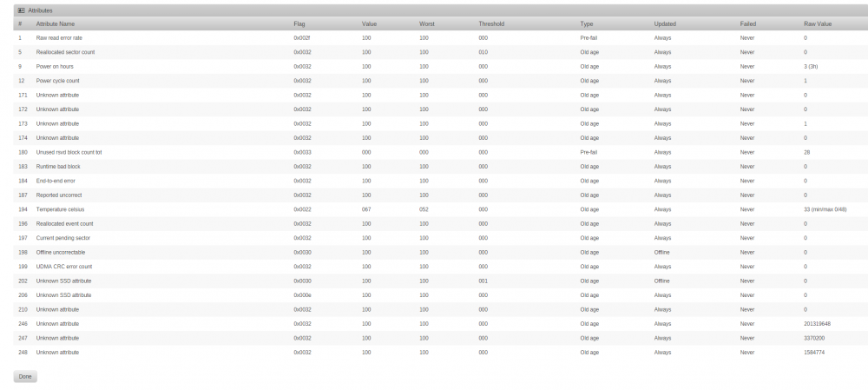Click the Threshold column header
The width and height of the screenshot is (868, 390).
[491, 23]
